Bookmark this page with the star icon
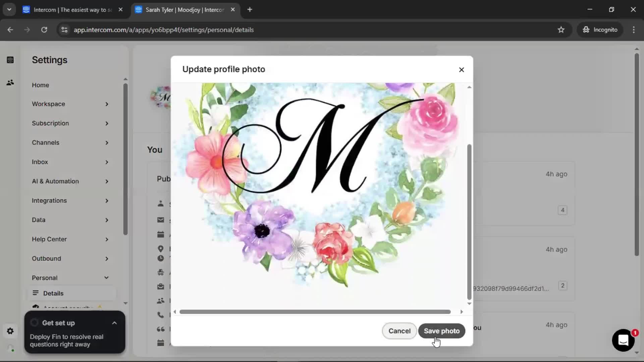The height and width of the screenshot is (362, 644). (x=561, y=30)
